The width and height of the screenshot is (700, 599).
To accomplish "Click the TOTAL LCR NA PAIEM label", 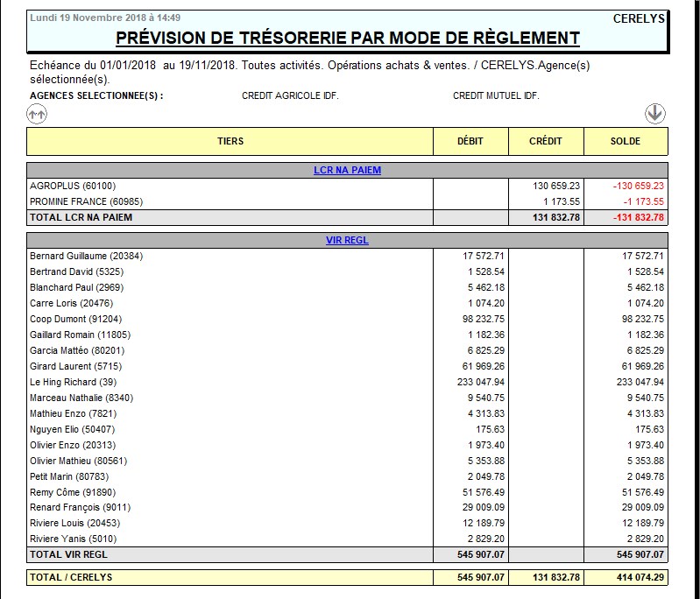I will coord(81,217).
